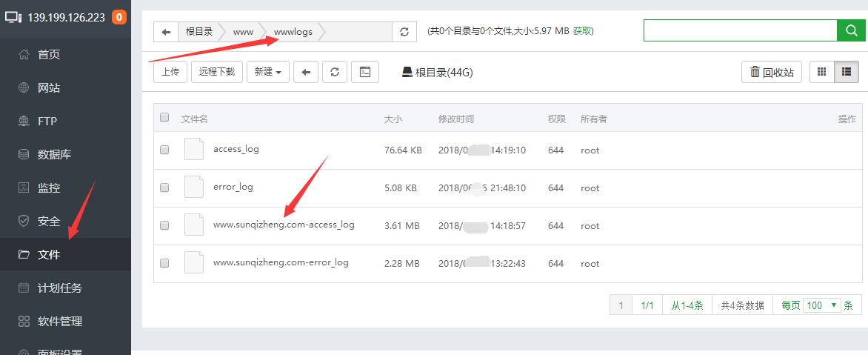Image resolution: width=868 pixels, height=355 pixels.
Task: Refresh the directory via the path bar refresh icon
Action: pos(404,32)
